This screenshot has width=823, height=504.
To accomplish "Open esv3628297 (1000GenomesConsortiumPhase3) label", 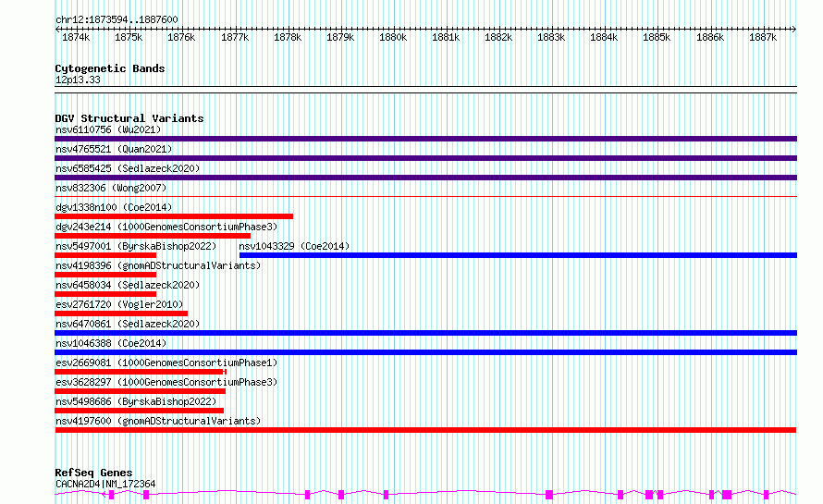I will click(x=166, y=382).
